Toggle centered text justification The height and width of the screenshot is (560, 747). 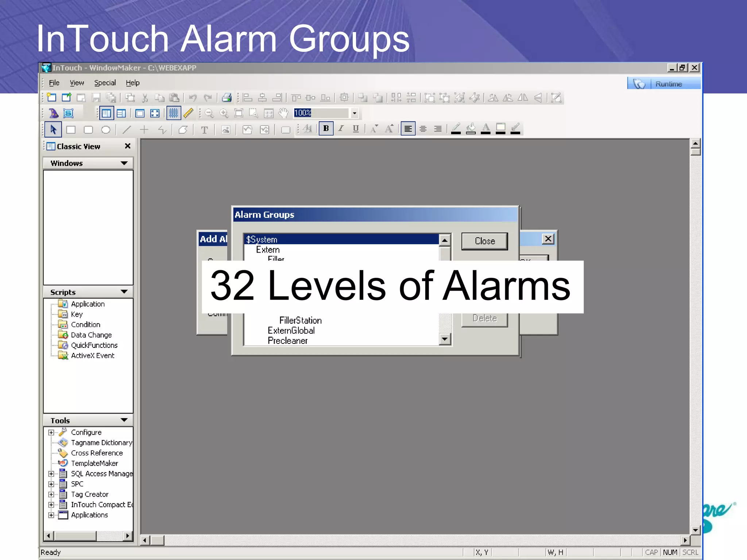[x=423, y=129]
